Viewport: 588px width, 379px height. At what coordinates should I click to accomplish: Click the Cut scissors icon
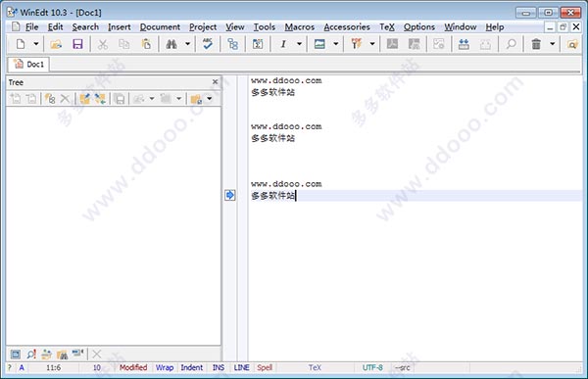click(102, 44)
